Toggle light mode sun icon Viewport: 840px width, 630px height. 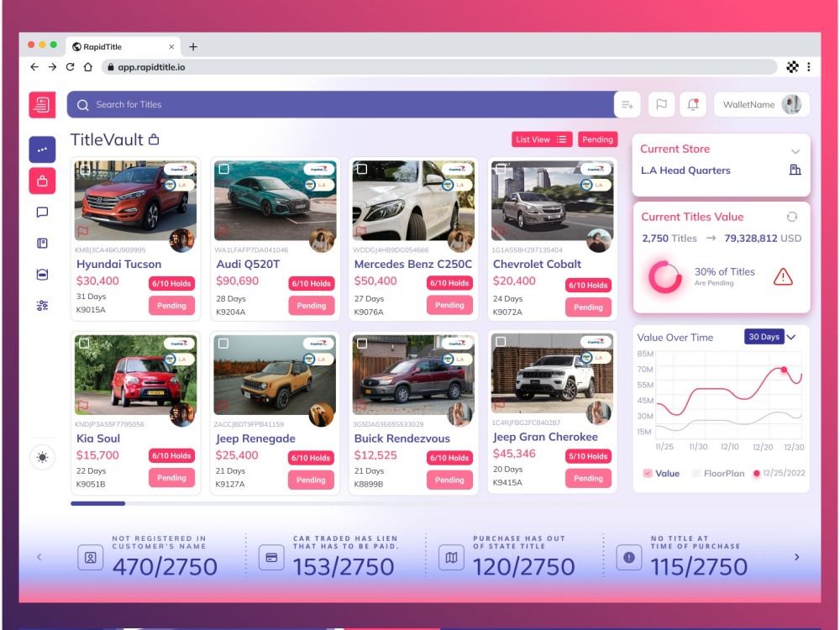click(42, 458)
